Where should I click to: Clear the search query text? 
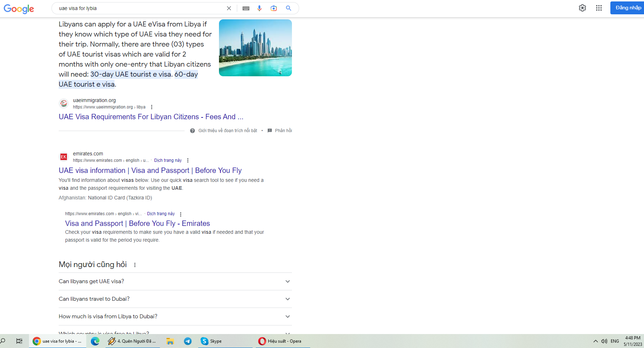tap(229, 8)
